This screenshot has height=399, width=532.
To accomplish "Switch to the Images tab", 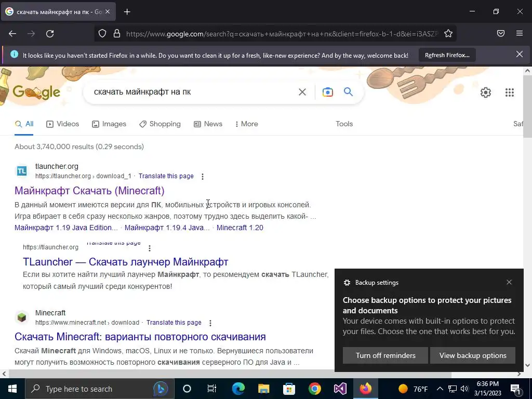I will point(109,124).
